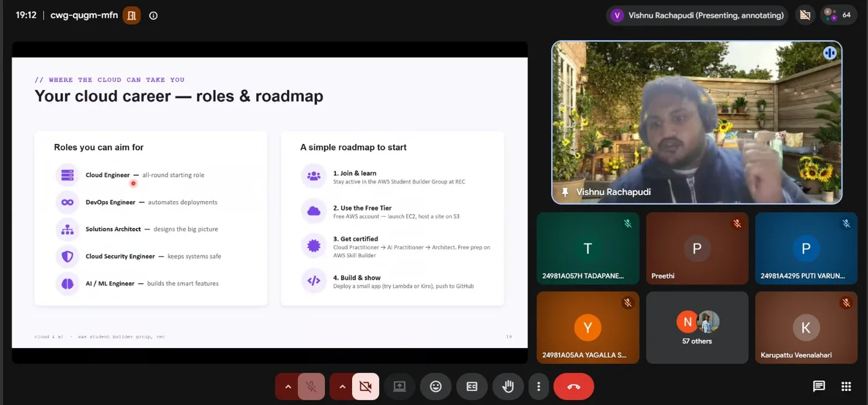This screenshot has width=868, height=405.
Task: Click the slide title "Your cloud career — roles & roadmap"
Action: pyautogui.click(x=179, y=96)
